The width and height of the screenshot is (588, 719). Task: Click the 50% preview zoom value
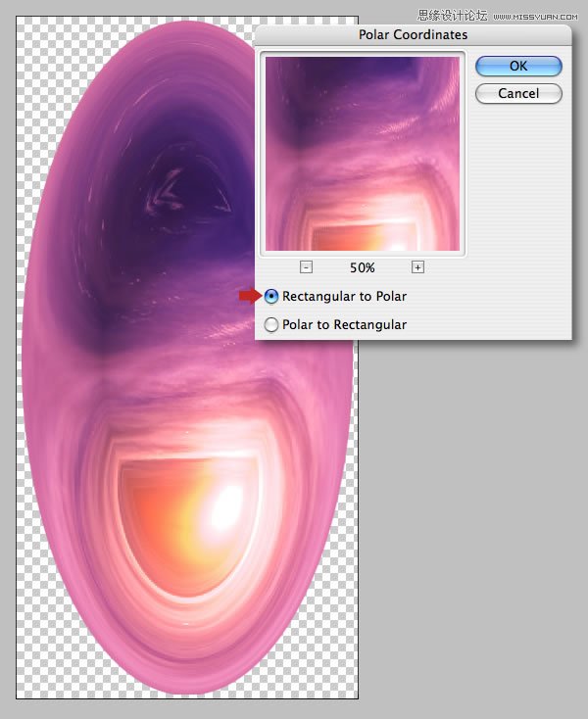[x=363, y=267]
